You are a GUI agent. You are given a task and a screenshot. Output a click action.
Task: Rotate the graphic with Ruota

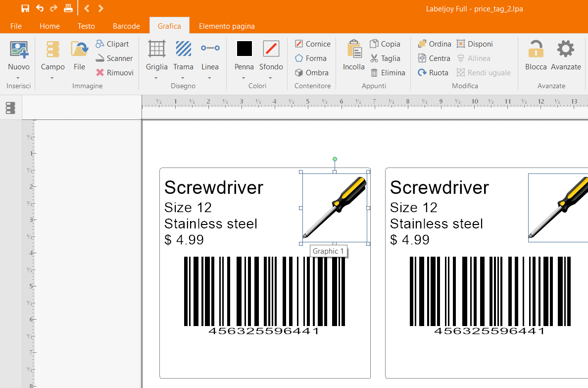tap(433, 72)
